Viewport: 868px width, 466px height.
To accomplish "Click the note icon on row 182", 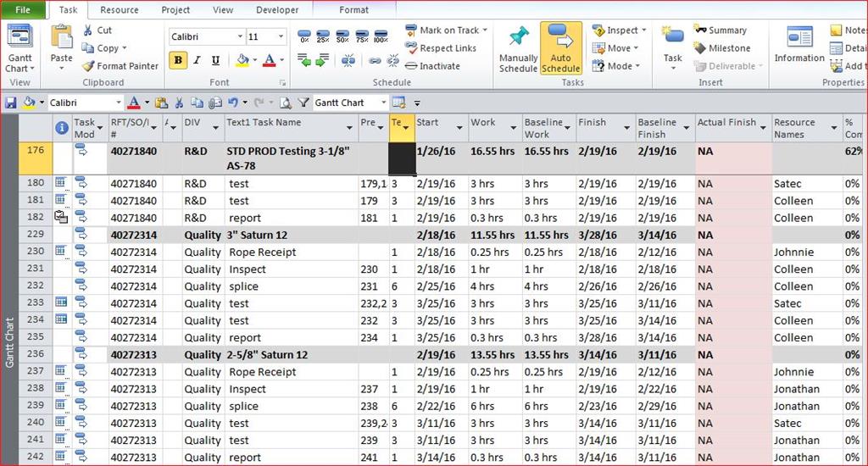I will coord(61,218).
